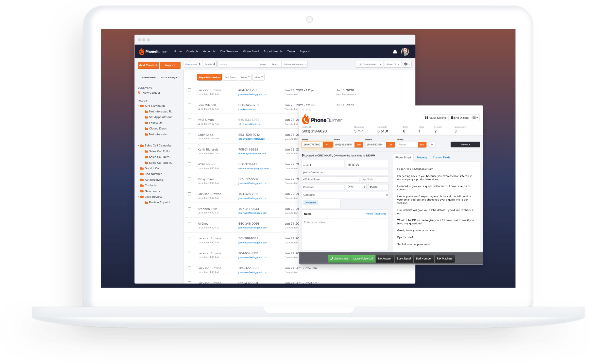
Task: Check the Lady Gaga row checkbox
Action: click(189, 135)
